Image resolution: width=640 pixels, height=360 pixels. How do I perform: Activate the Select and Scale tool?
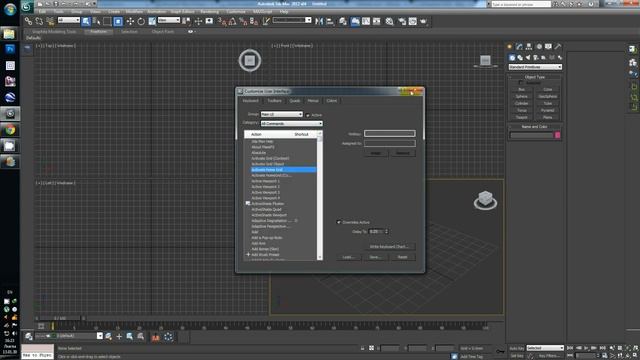coord(152,21)
